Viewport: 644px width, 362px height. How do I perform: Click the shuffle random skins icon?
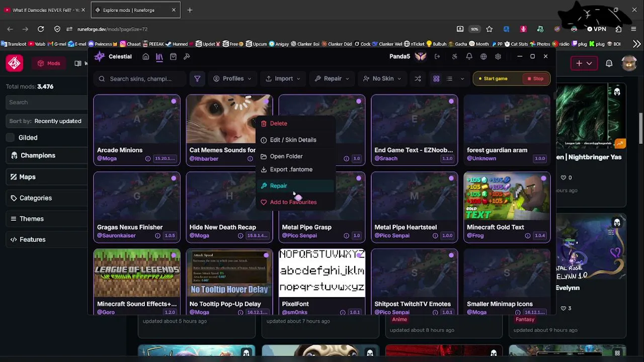418,79
